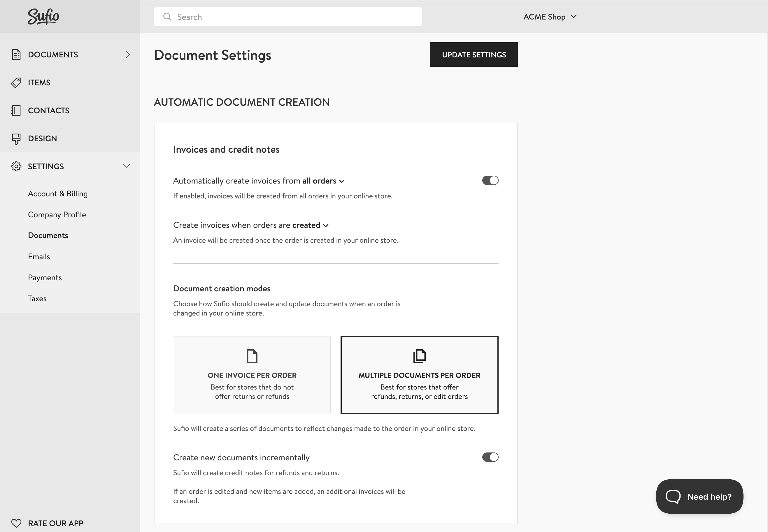The height and width of the screenshot is (532, 768).
Task: Click the Contacts icon in sidebar
Action: tap(16, 110)
